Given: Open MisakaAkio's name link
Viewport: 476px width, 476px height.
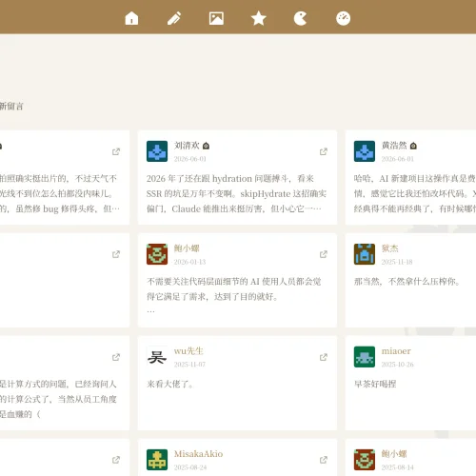Looking at the screenshot, I should pos(198,454).
